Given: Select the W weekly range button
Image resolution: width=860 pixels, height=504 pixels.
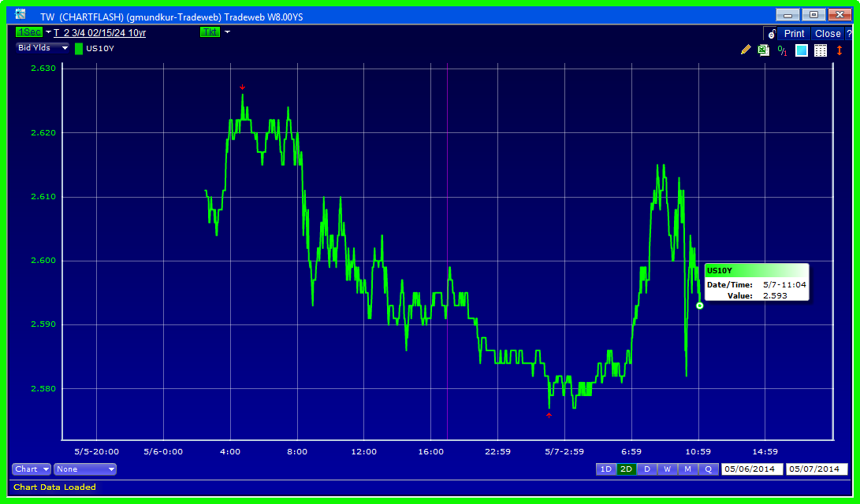Looking at the screenshot, I should (667, 469).
